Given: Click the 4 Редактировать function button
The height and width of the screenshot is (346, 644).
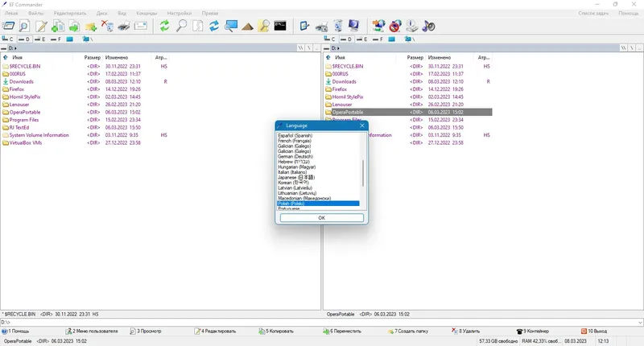Looking at the screenshot, I should click(x=216, y=331).
